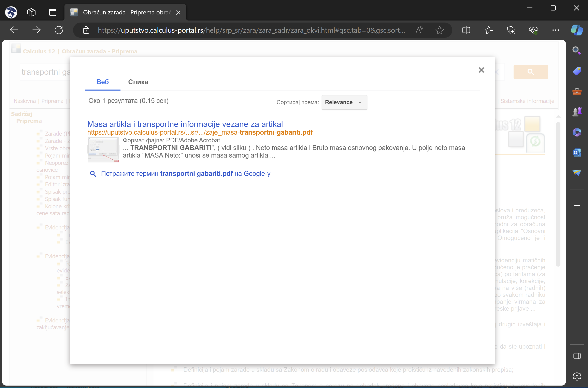Viewport: 588px width, 388px height.
Task: Open the Outlook sidebar app
Action: coord(577,152)
